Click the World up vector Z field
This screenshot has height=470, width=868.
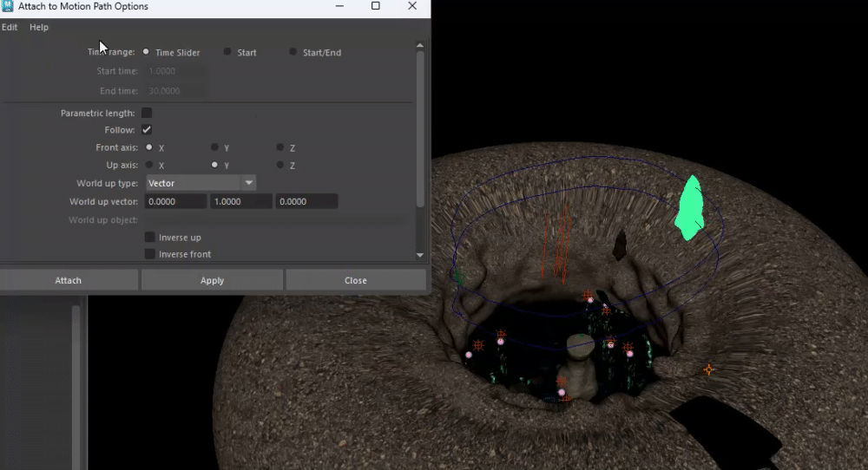306,201
